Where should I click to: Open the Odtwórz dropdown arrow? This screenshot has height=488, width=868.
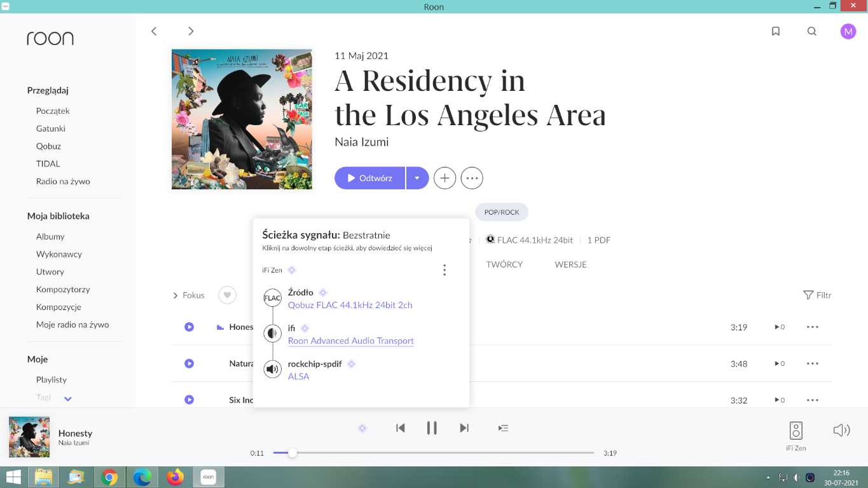(417, 179)
